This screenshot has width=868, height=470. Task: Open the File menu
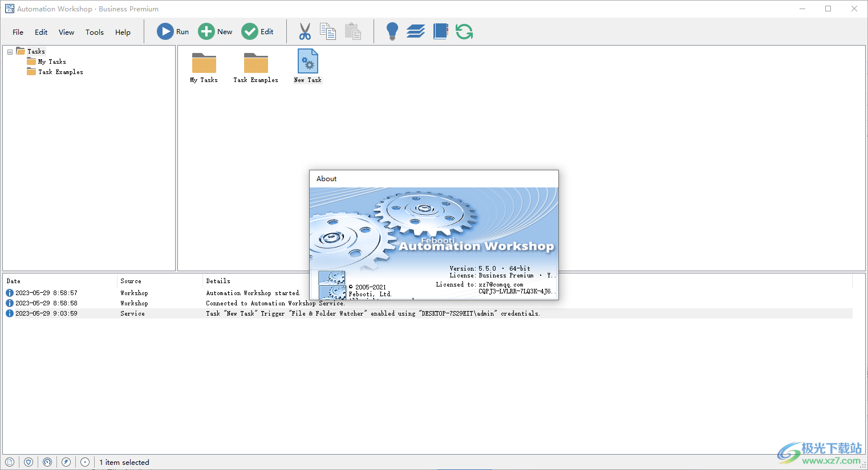click(18, 32)
